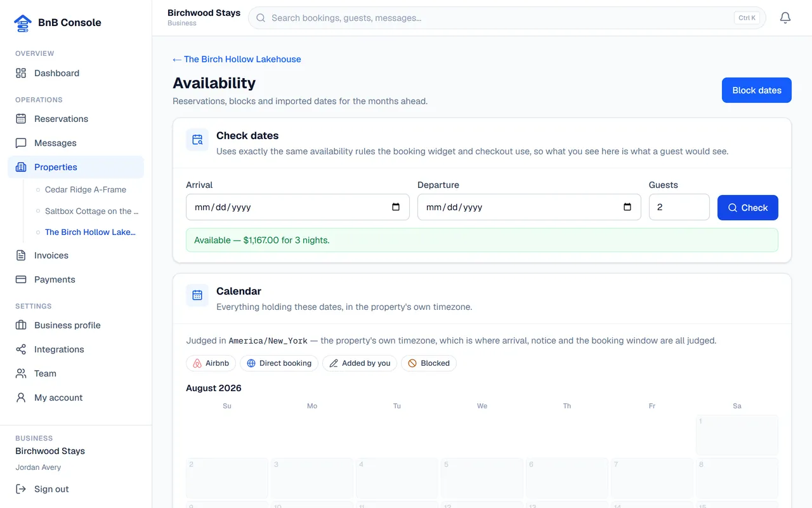
Task: Open Invoices section
Action: (x=76, y=255)
